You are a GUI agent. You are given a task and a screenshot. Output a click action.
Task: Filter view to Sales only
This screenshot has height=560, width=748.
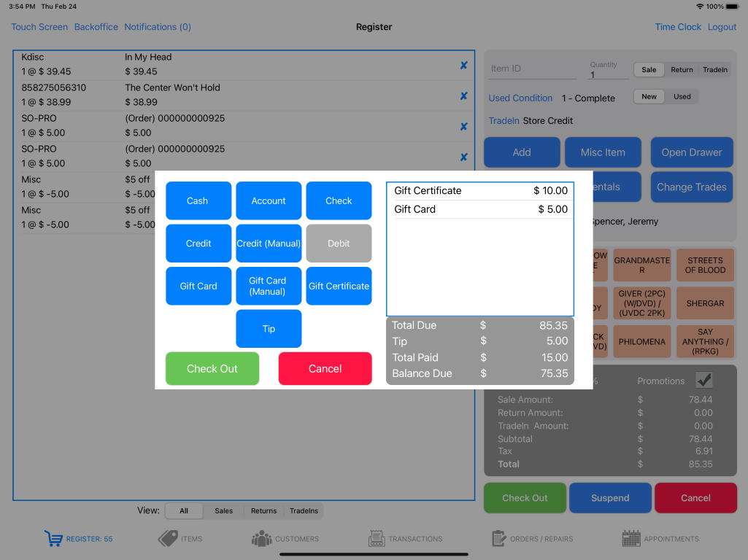(223, 511)
